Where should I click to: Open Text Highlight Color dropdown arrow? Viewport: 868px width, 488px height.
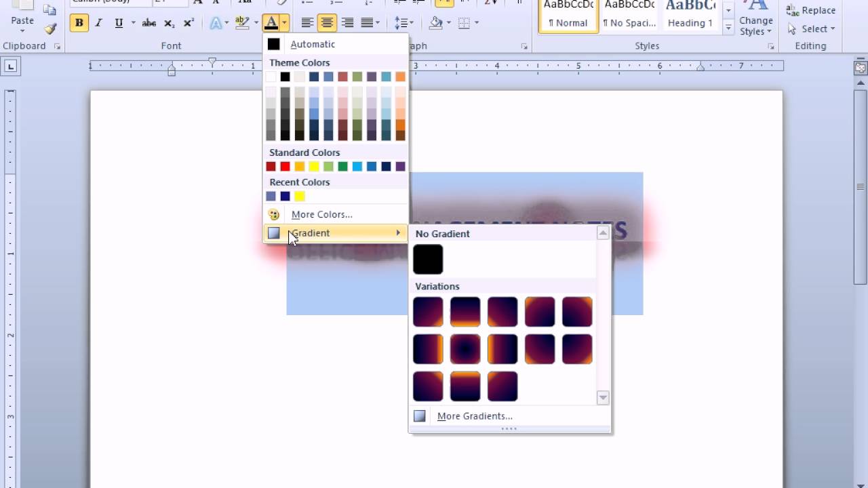point(256,23)
